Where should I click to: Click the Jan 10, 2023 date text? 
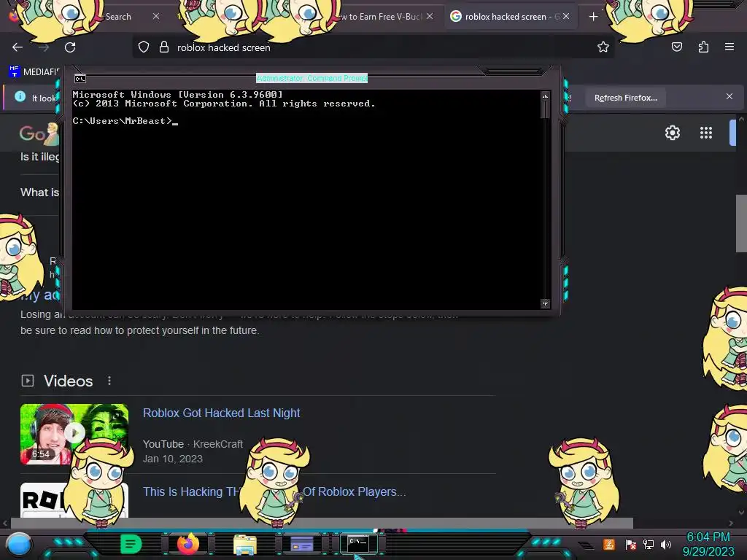pyautogui.click(x=173, y=459)
